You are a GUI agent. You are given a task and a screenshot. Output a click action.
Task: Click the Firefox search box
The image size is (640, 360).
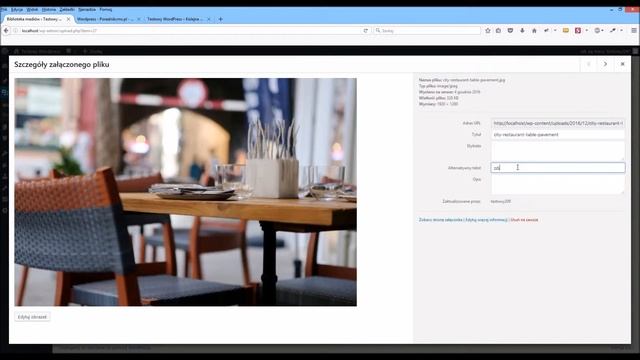(x=427, y=31)
